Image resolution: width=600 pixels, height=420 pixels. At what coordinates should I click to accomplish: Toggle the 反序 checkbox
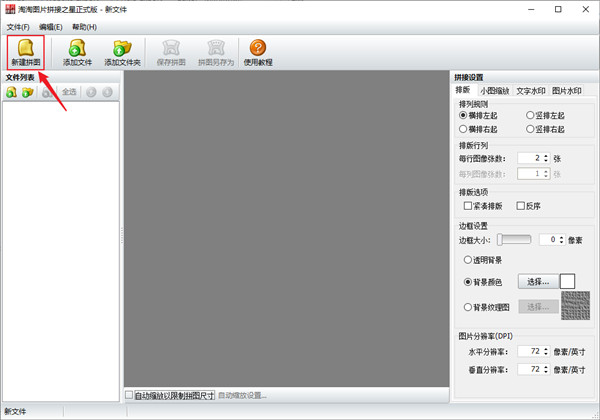tap(521, 206)
